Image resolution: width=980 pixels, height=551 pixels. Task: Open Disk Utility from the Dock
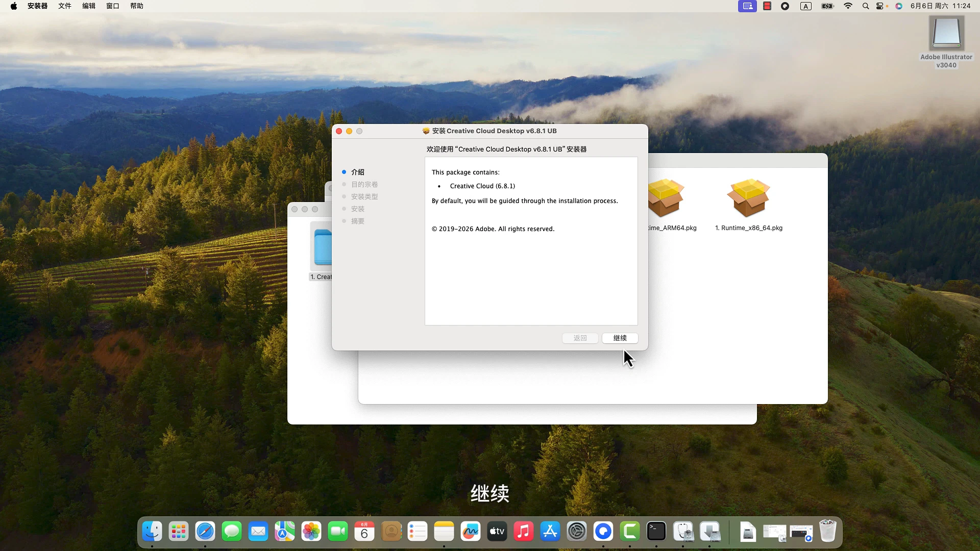pos(683,532)
